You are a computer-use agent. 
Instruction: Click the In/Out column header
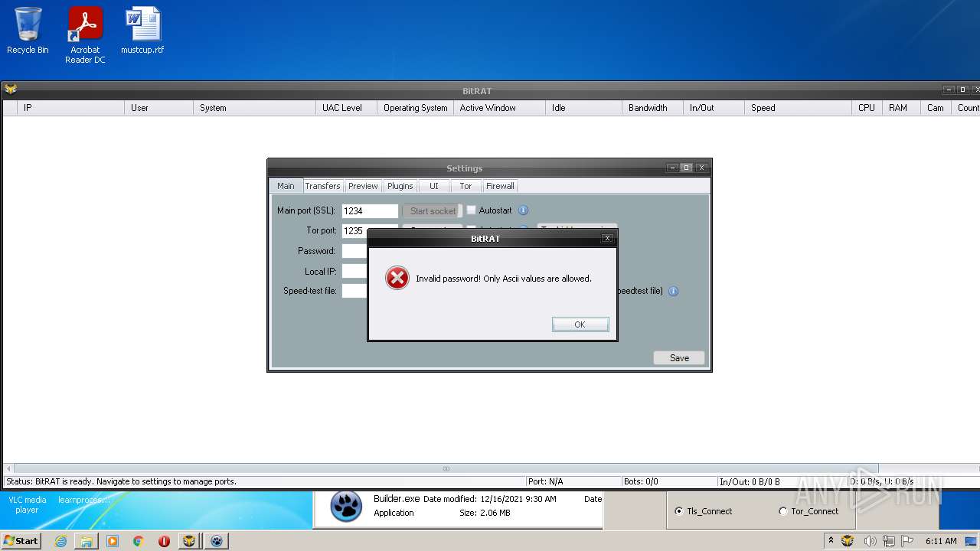coord(714,108)
